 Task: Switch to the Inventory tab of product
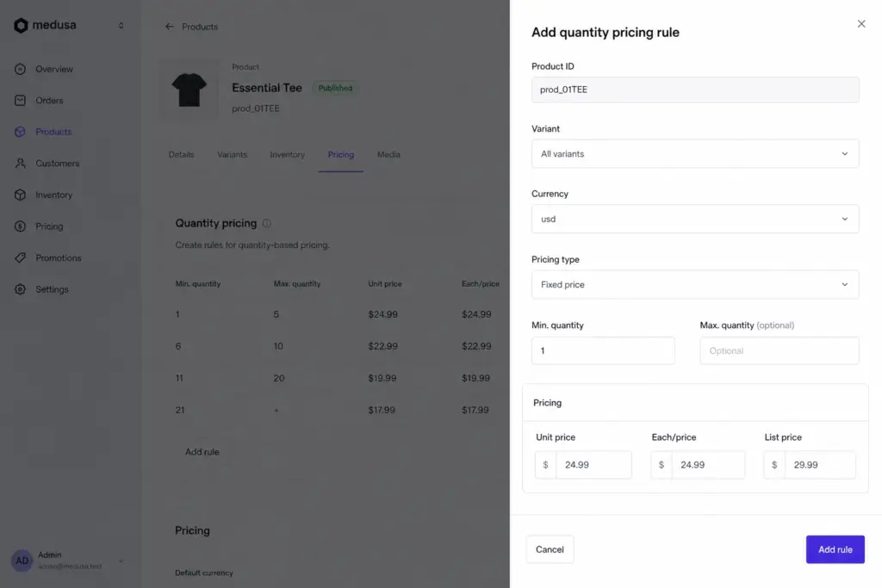[287, 155]
